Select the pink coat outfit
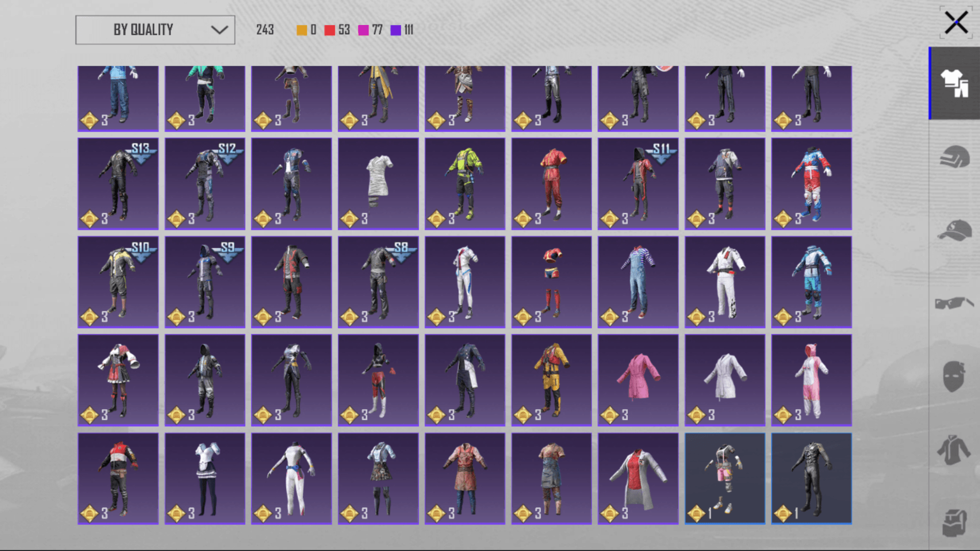The image size is (980, 551). pos(638,380)
